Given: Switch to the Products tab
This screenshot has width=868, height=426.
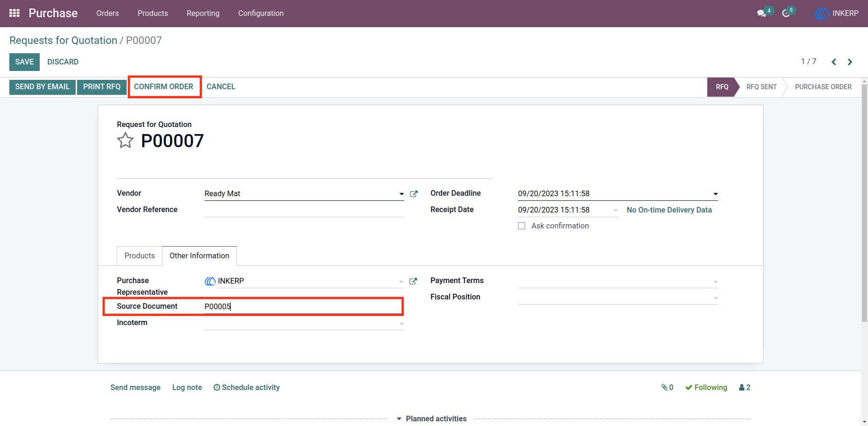Looking at the screenshot, I should pyautogui.click(x=140, y=256).
